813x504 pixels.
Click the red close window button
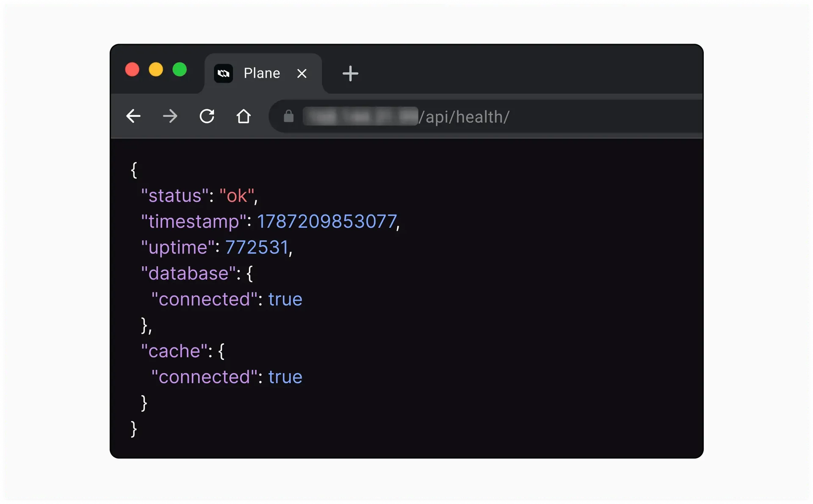tap(132, 69)
